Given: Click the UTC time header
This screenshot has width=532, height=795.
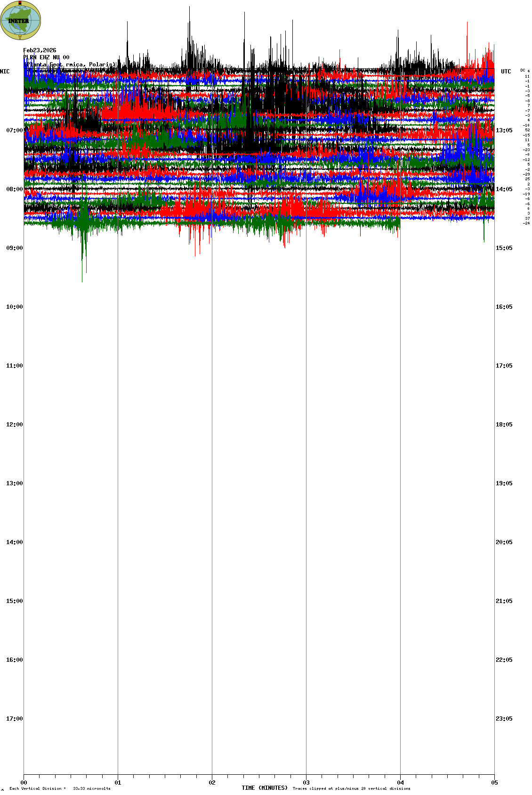Looking at the screenshot, I should click(506, 72).
